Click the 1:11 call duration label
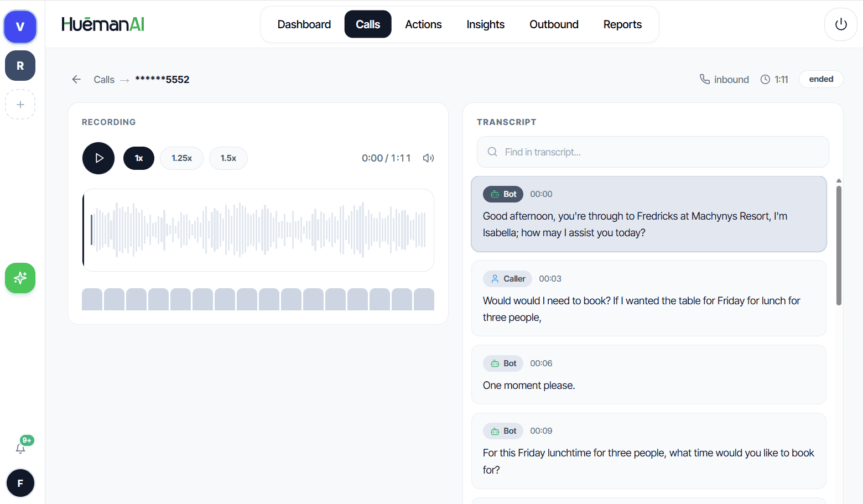Screen dimensions: 863x504 pos(774,80)
